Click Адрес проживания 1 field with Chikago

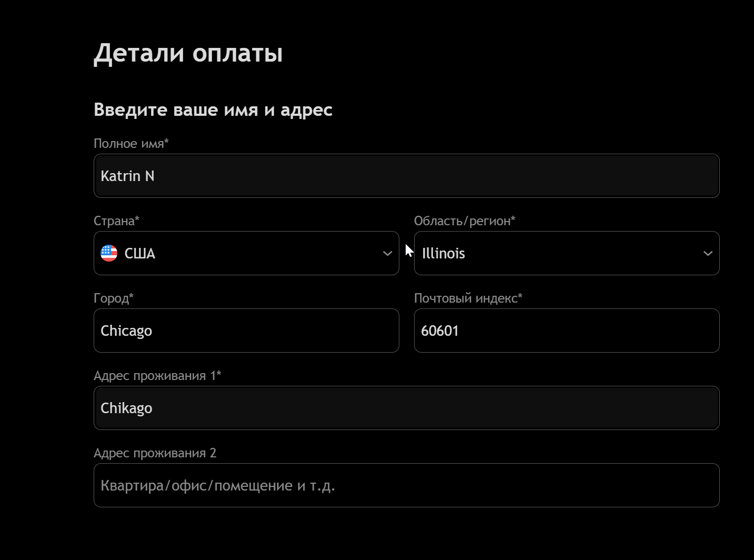pyautogui.click(x=407, y=408)
